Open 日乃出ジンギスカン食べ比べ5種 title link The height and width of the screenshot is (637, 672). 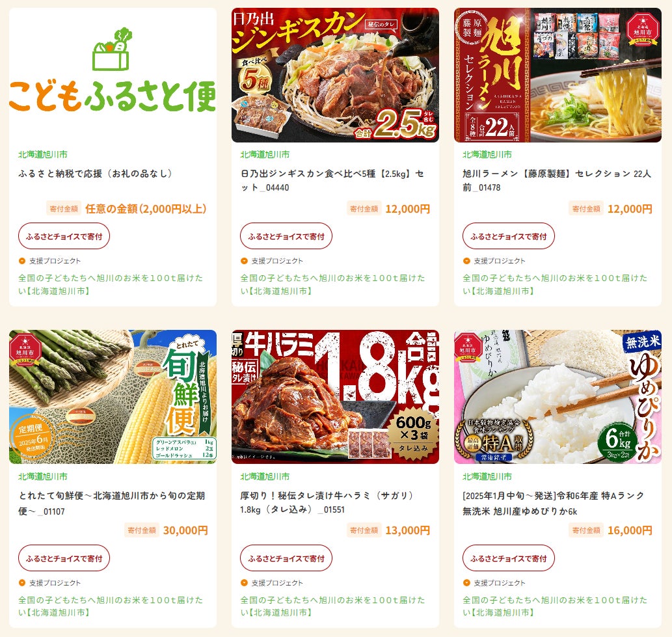click(332, 180)
